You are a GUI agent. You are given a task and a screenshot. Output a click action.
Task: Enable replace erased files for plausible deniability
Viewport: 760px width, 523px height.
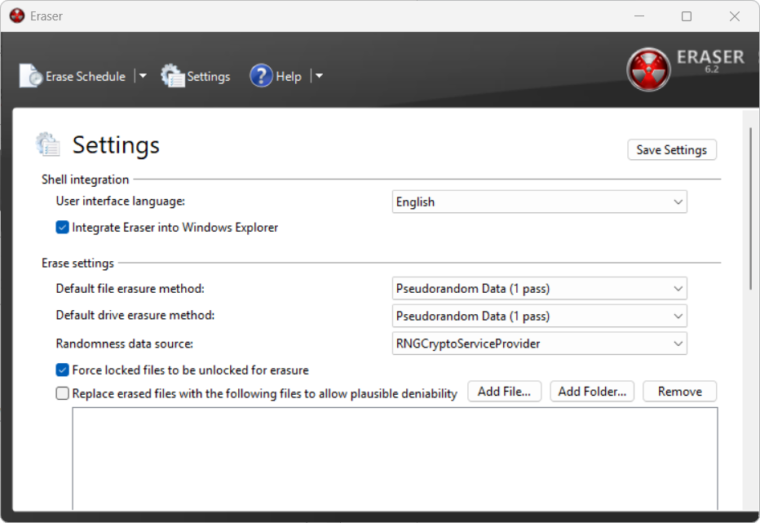pos(63,393)
